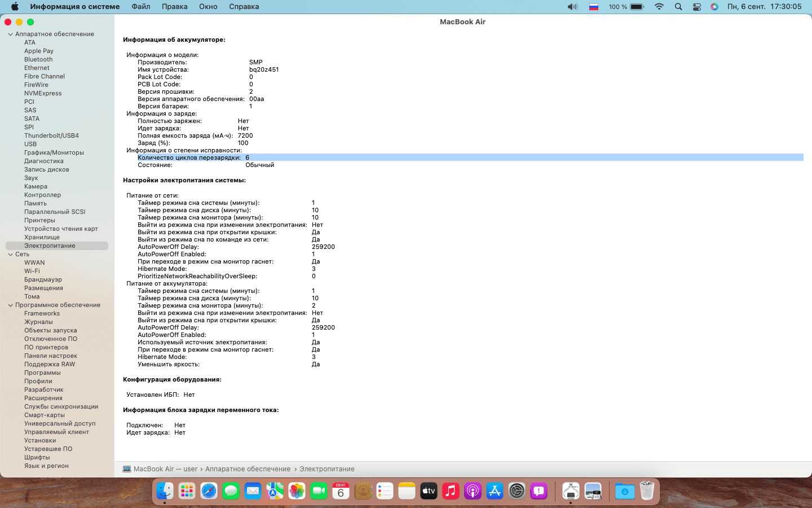Open Preview app in Dock
The width and height of the screenshot is (812, 508).
point(593,491)
